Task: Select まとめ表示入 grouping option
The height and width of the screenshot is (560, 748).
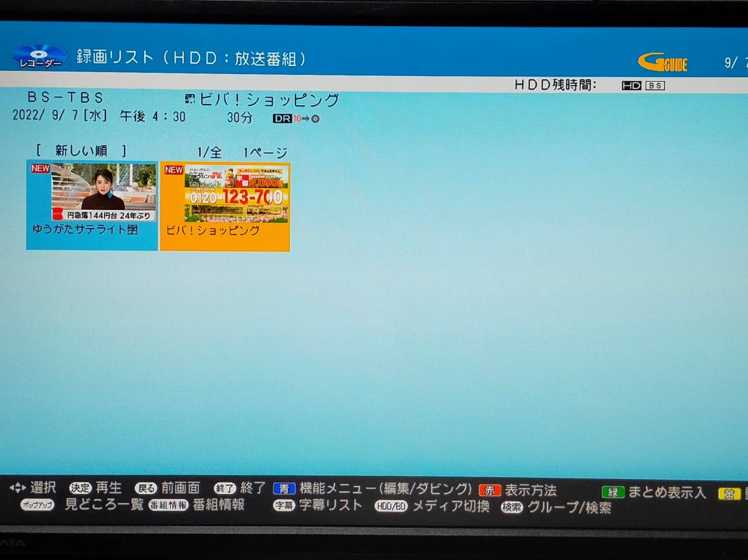Action: click(667, 492)
